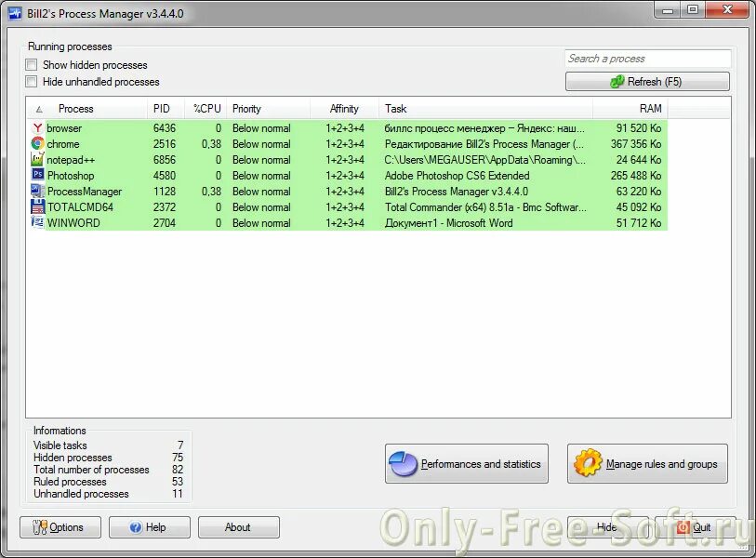Click C:\Users\MEGAUSER task text

485,160
